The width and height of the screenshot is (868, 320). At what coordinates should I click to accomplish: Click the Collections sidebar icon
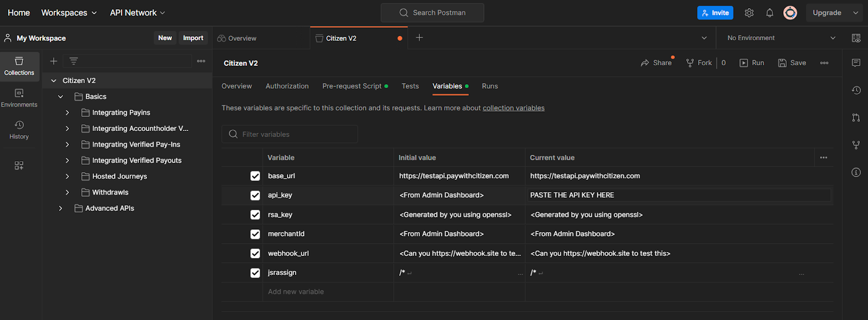point(19,66)
